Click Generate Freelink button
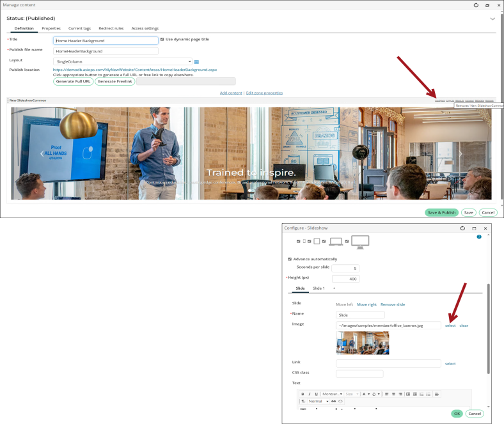The width and height of the screenshot is (504, 424). [x=114, y=81]
